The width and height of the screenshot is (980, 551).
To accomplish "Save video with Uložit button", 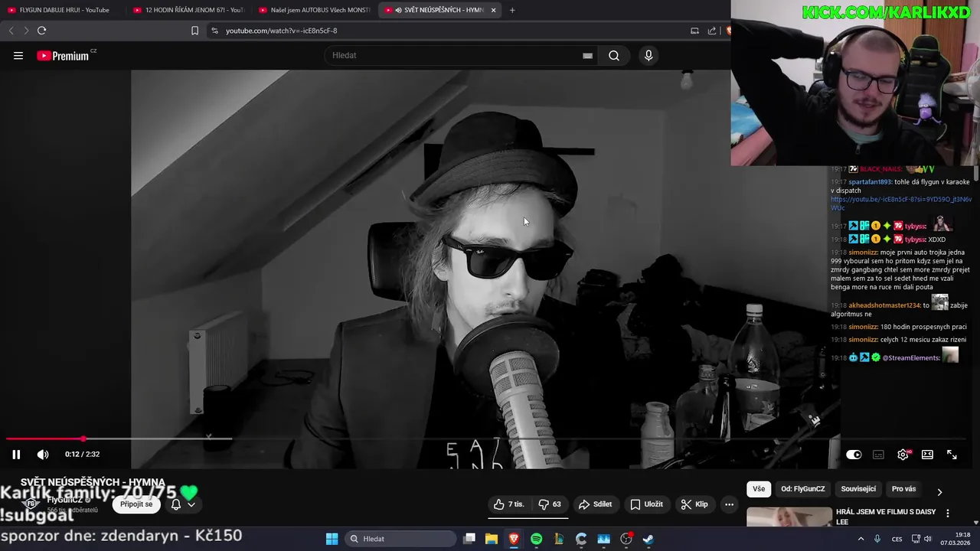I will (647, 504).
